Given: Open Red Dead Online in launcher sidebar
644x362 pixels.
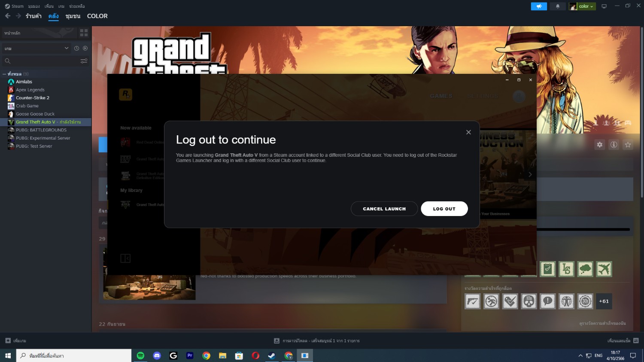Looking at the screenshot, I should pyautogui.click(x=143, y=142).
